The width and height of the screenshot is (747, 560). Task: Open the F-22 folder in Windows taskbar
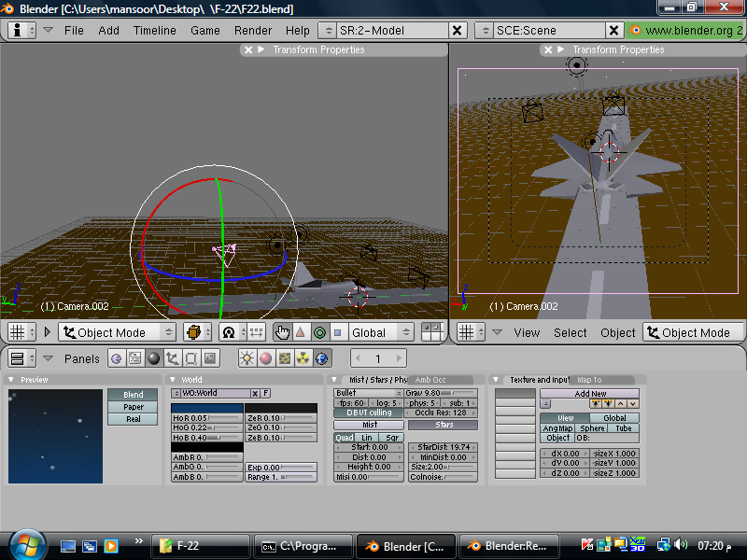[200, 546]
